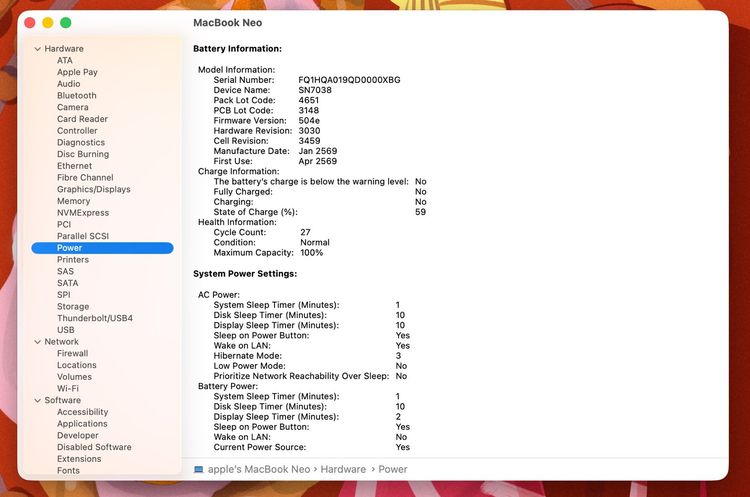Select the highlighted Power entry

point(102,248)
